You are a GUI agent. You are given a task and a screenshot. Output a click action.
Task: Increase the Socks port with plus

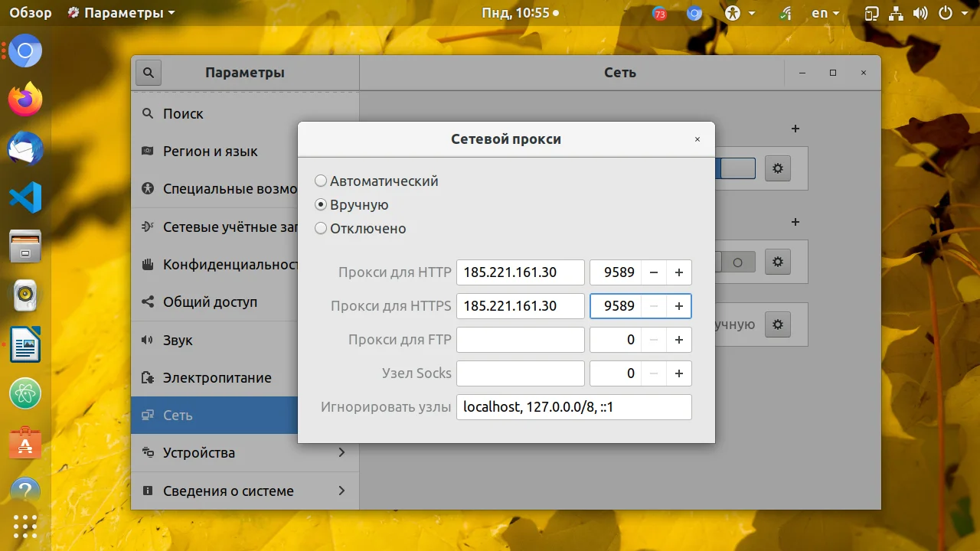click(679, 373)
